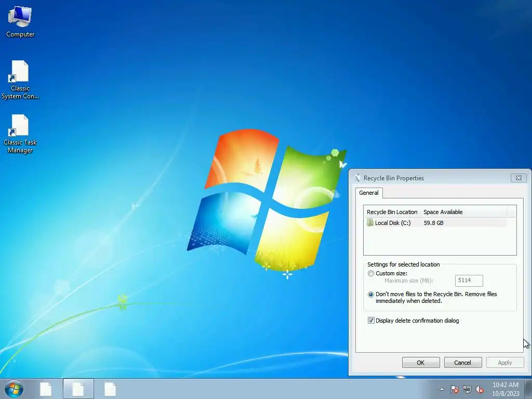
Task: Open the Computer desktop icon
Action: coord(20,22)
